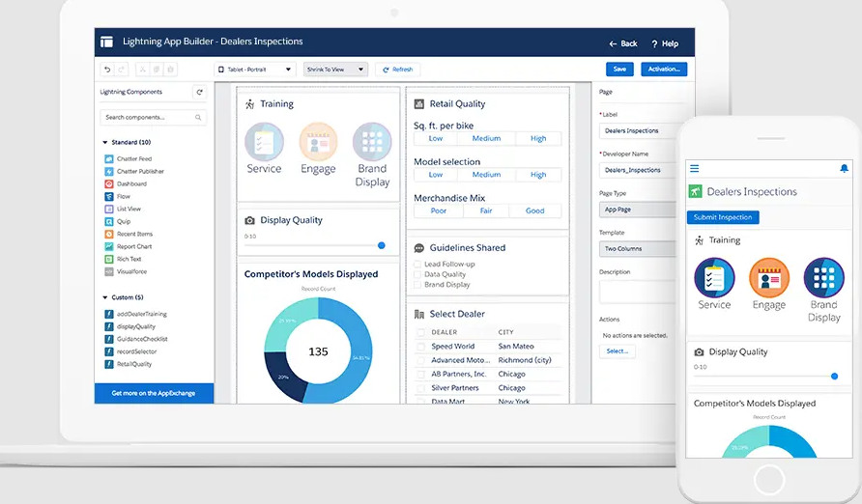The width and height of the screenshot is (862, 504).
Task: Select the RetailQuality custom component
Action: pyautogui.click(x=129, y=364)
